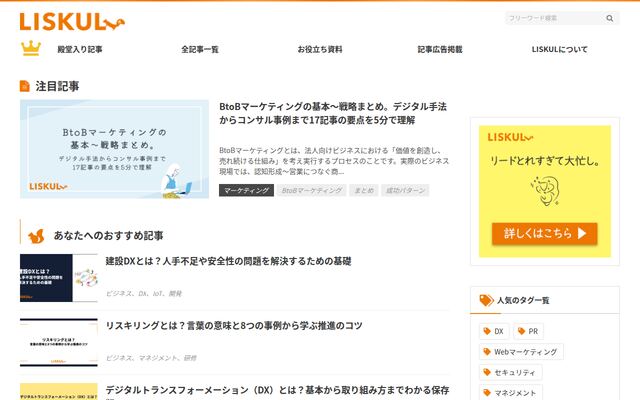The height and width of the screenshot is (400, 640).
Task: Select the PR popular tag
Action: 528,331
